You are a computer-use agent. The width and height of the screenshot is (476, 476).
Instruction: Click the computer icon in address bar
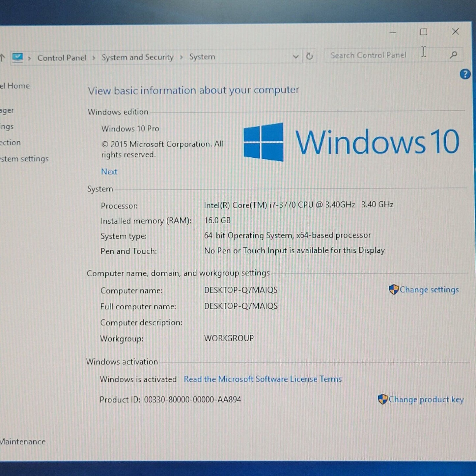point(17,58)
